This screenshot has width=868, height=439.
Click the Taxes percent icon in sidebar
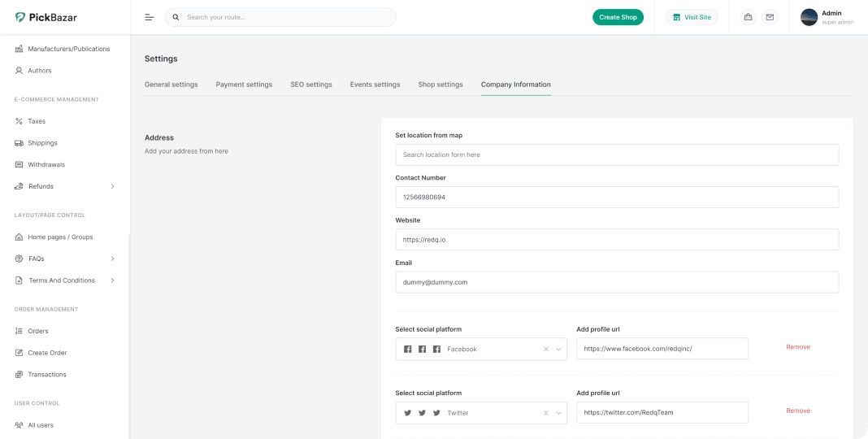click(x=20, y=121)
